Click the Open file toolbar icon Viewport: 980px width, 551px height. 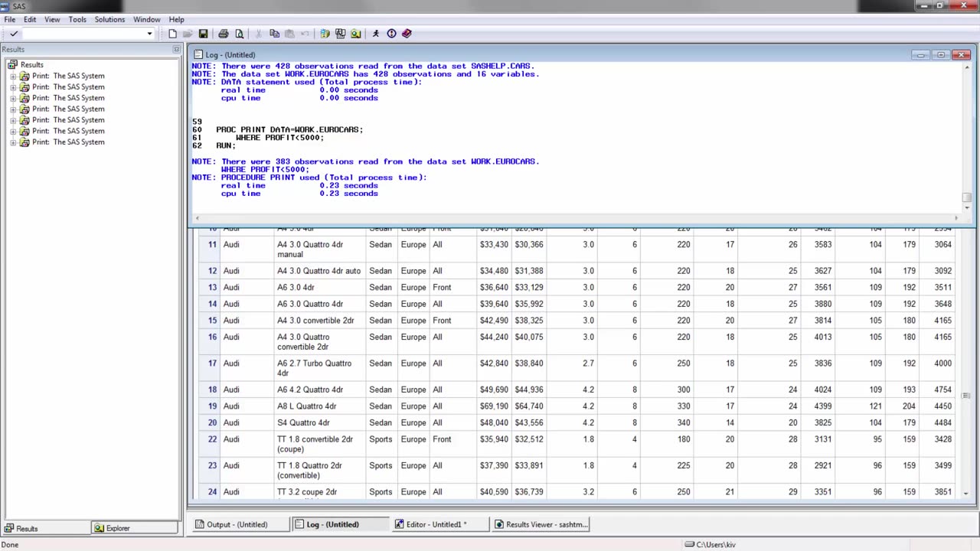(x=188, y=34)
